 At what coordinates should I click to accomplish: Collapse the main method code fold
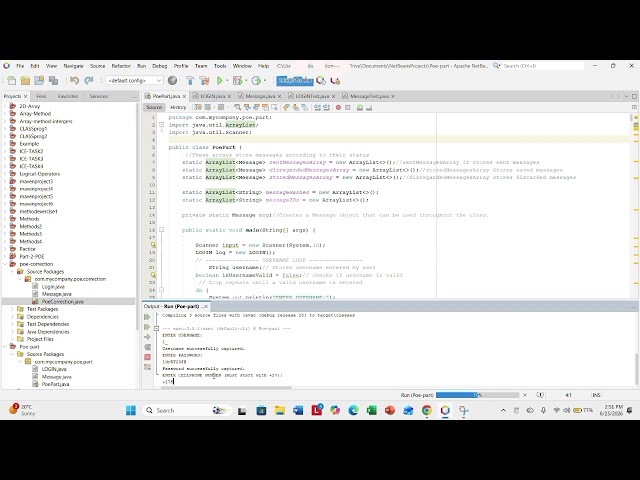click(162, 230)
